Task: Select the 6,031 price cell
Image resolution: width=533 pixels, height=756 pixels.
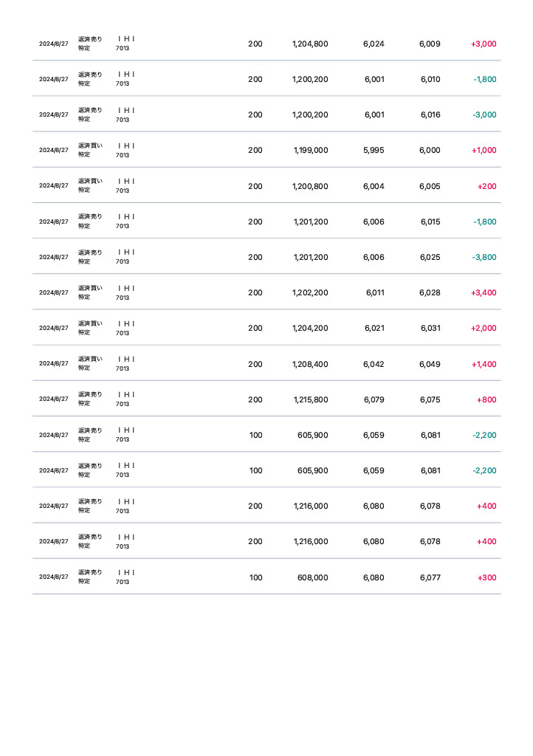Action: (430, 328)
